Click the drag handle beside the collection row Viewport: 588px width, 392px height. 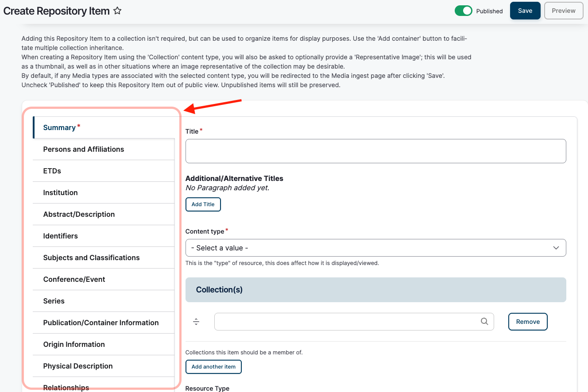point(197,322)
